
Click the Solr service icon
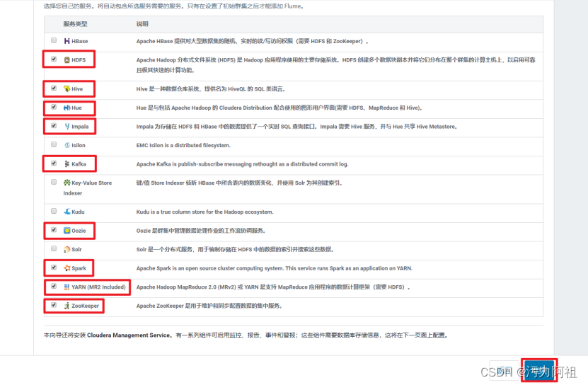(x=67, y=249)
